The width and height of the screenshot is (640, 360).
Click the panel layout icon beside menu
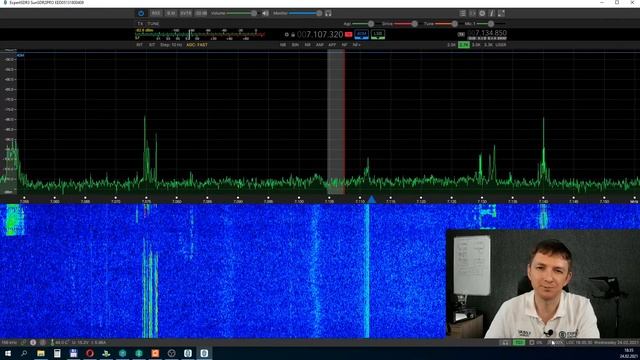coord(472,13)
